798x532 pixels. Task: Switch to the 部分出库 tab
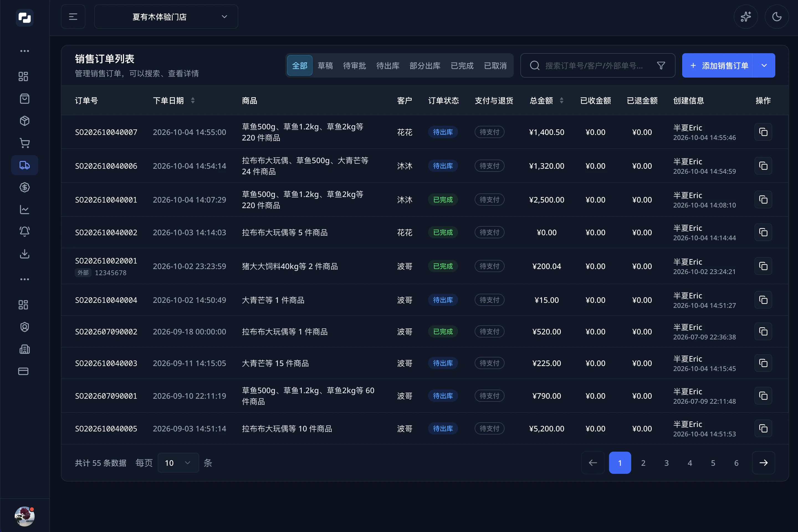(x=425, y=65)
